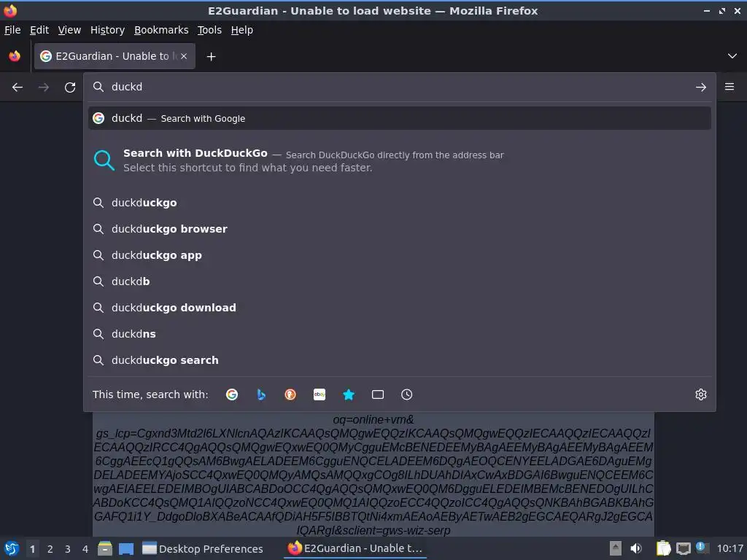Close the E2Guardian tab
This screenshot has height=560, width=747.
tap(184, 56)
